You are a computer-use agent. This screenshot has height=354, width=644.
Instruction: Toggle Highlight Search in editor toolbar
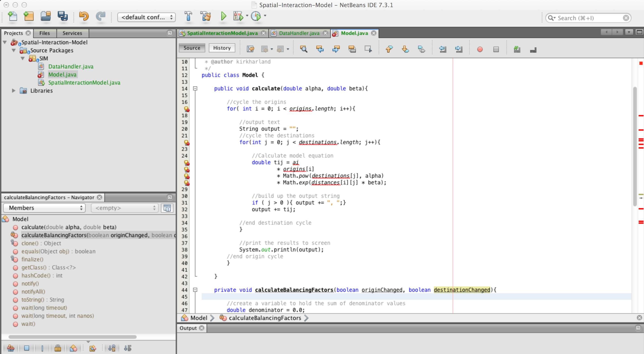click(352, 49)
